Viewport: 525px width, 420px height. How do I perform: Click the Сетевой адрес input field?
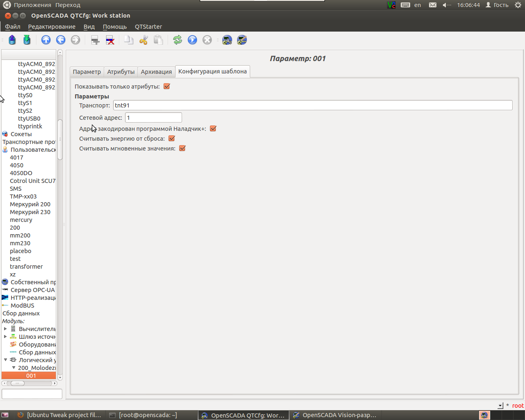(x=153, y=118)
